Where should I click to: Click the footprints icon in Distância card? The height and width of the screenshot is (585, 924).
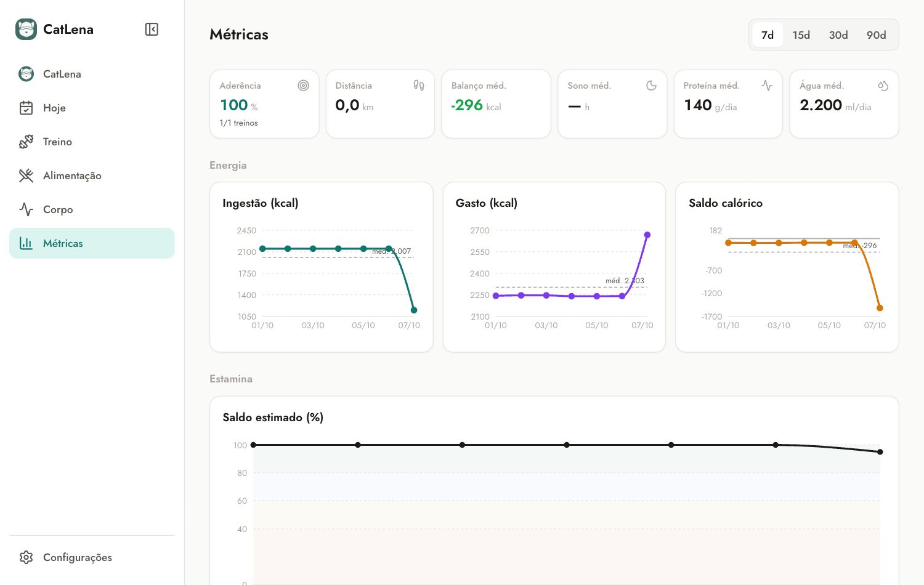419,86
